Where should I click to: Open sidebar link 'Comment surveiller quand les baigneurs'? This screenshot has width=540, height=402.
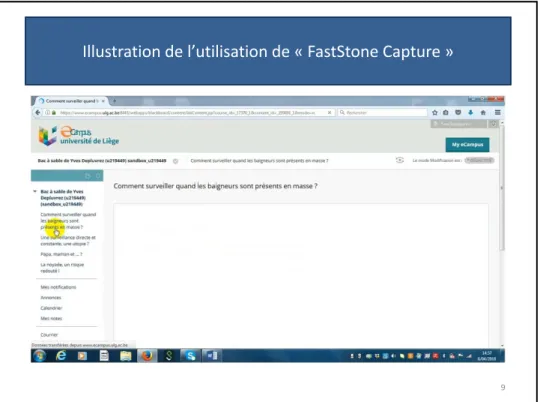click(x=68, y=221)
